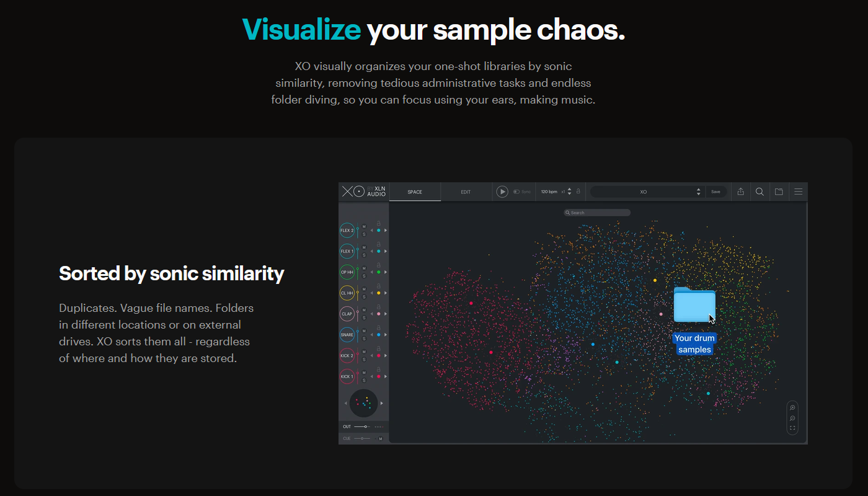
Task: Switch to the EDIT tab
Action: (x=466, y=192)
